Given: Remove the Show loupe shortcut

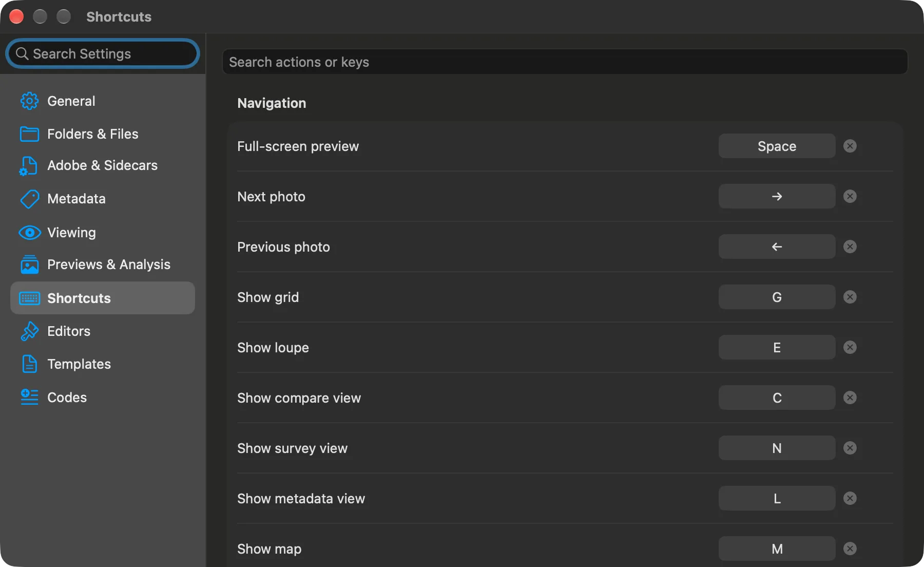Looking at the screenshot, I should [850, 348].
